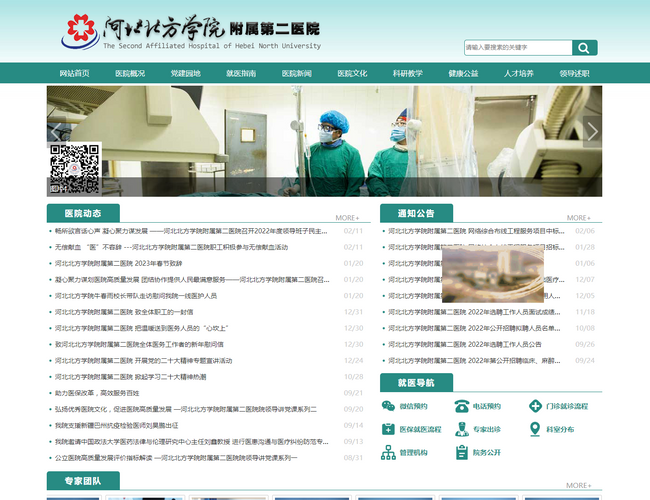Open the 医院概况 navigation menu
Screen dimensions: 650x500
pos(130,73)
